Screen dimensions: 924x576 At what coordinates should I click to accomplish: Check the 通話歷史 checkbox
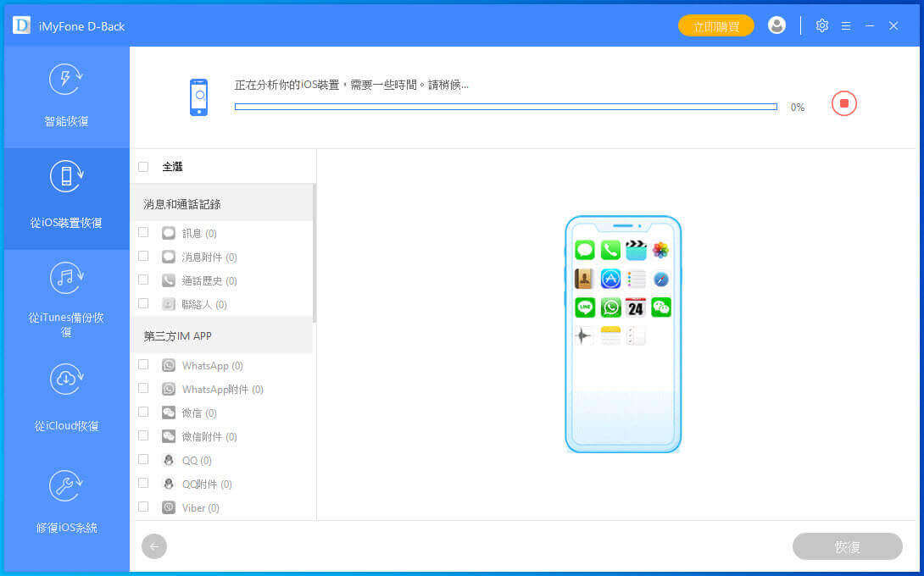pyautogui.click(x=143, y=280)
